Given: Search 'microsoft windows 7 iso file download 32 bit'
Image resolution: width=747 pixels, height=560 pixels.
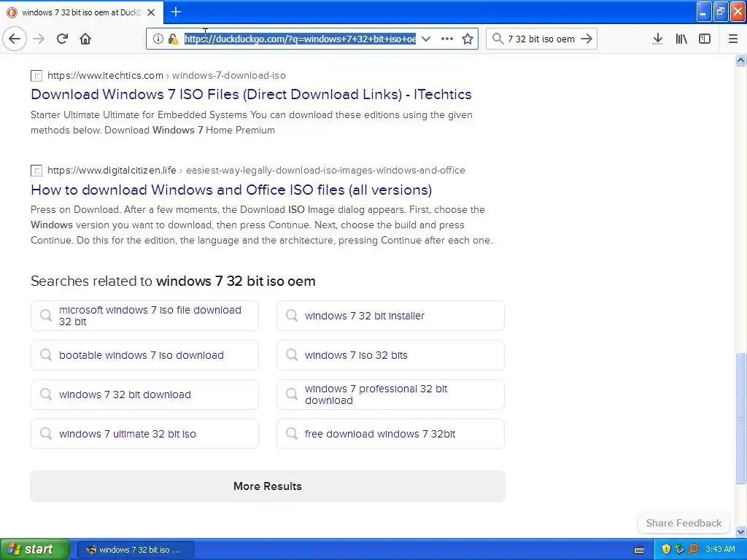Looking at the screenshot, I should tap(144, 315).
